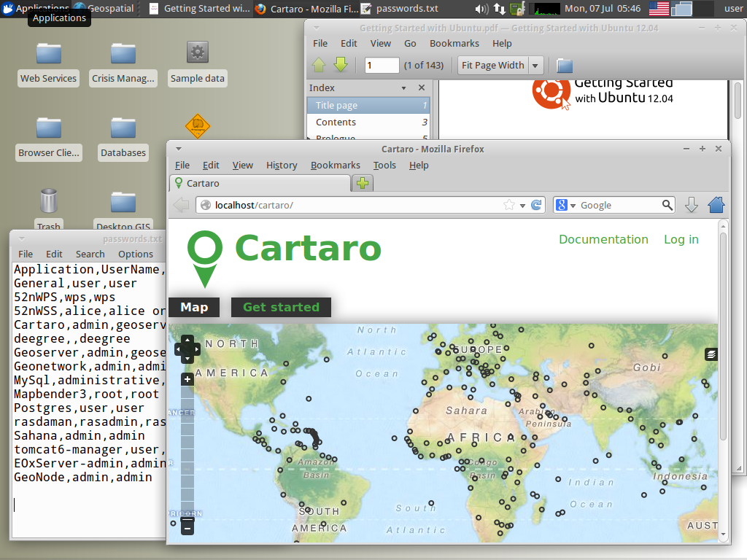Go to next page in PDF viewer
This screenshot has width=747, height=560.
[341, 65]
